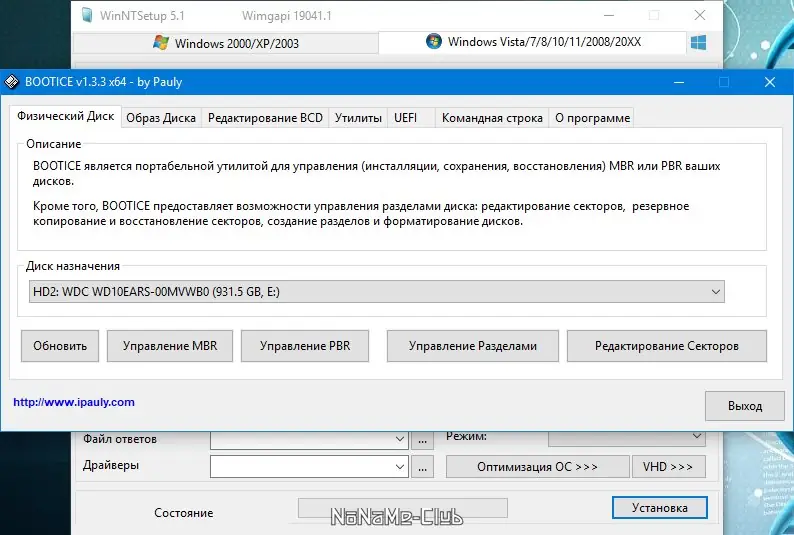The width and height of the screenshot is (794, 535).
Task: Click the Windows logo icon in WinNTSetup
Action: pos(698,43)
